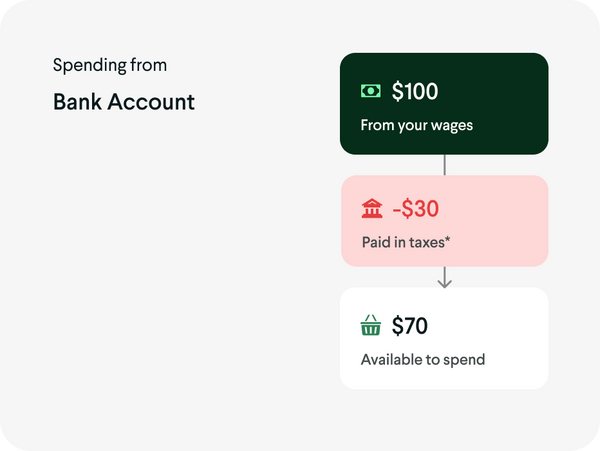
Task: Select the 'From your wages' caption
Action: pos(417,126)
